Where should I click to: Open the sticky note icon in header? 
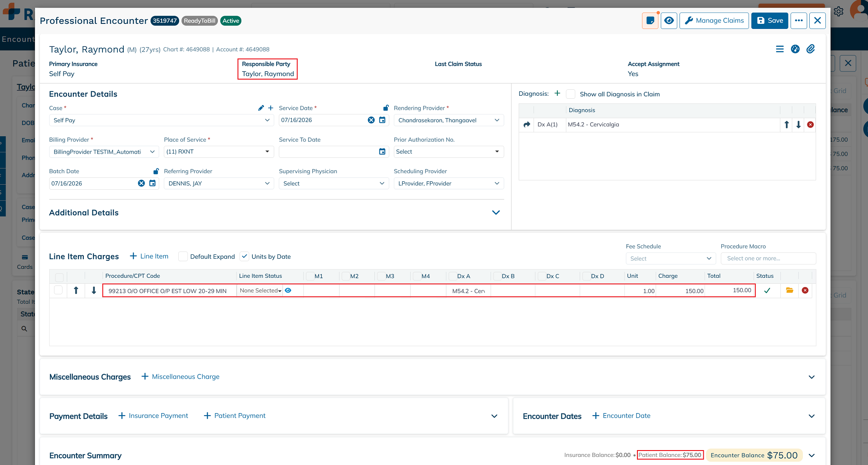point(650,20)
